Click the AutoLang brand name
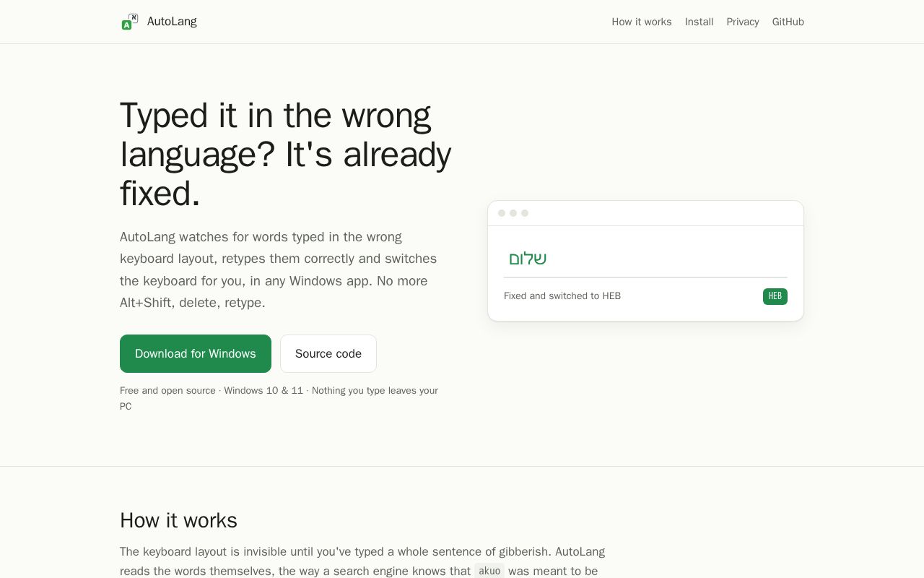The image size is (924, 578). [x=172, y=22]
